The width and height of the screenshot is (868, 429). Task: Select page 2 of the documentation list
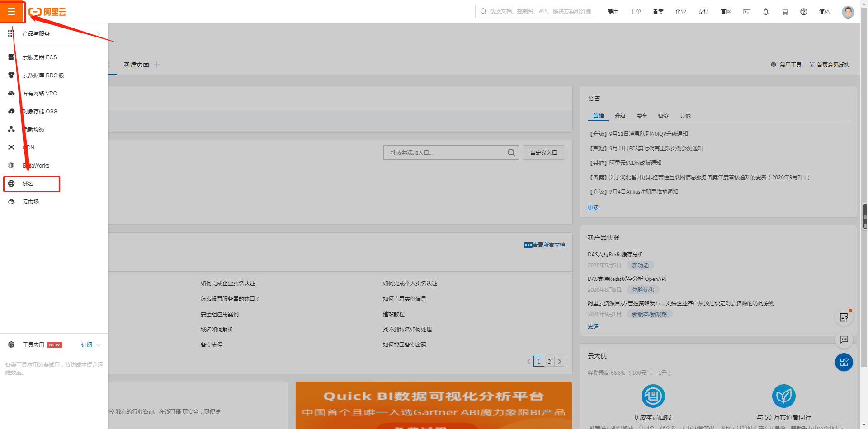click(x=549, y=362)
